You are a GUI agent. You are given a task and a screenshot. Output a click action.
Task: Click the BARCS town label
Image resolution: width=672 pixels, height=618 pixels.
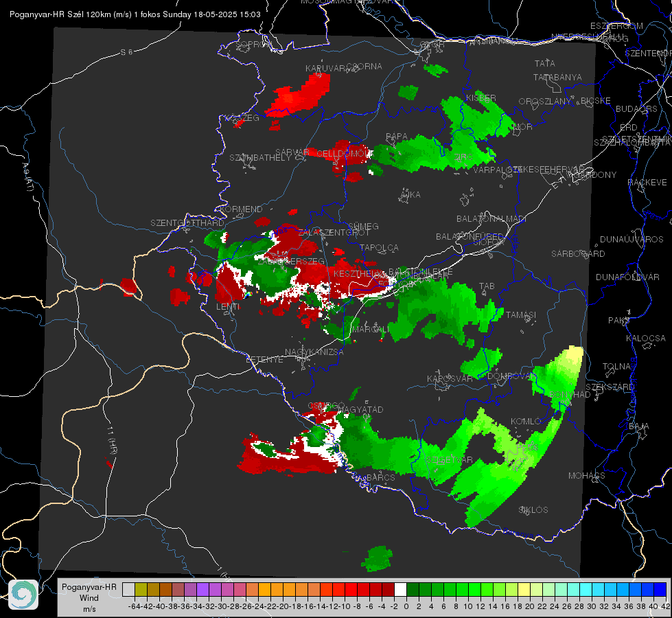pyautogui.click(x=381, y=477)
